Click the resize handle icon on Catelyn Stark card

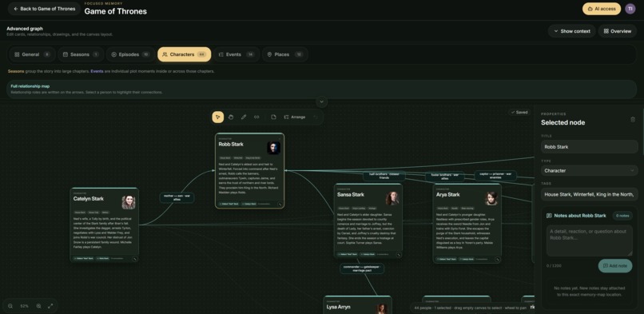pyautogui.click(x=135, y=259)
